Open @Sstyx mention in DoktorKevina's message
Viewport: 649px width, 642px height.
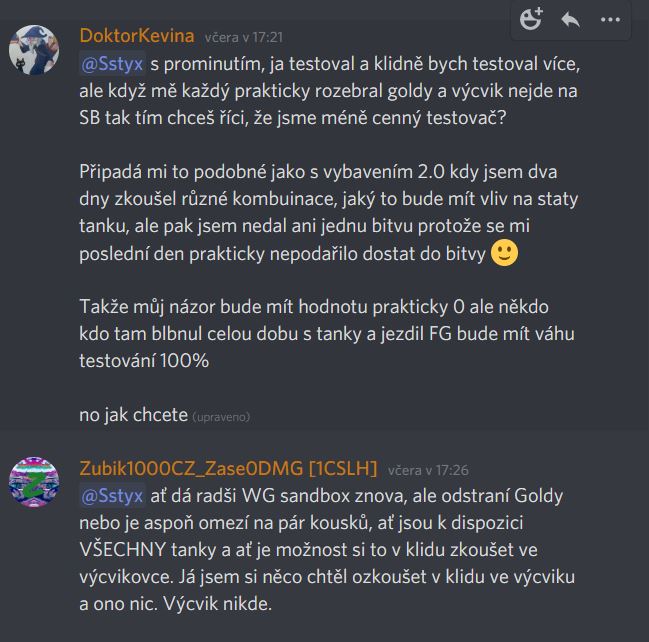coord(112,64)
